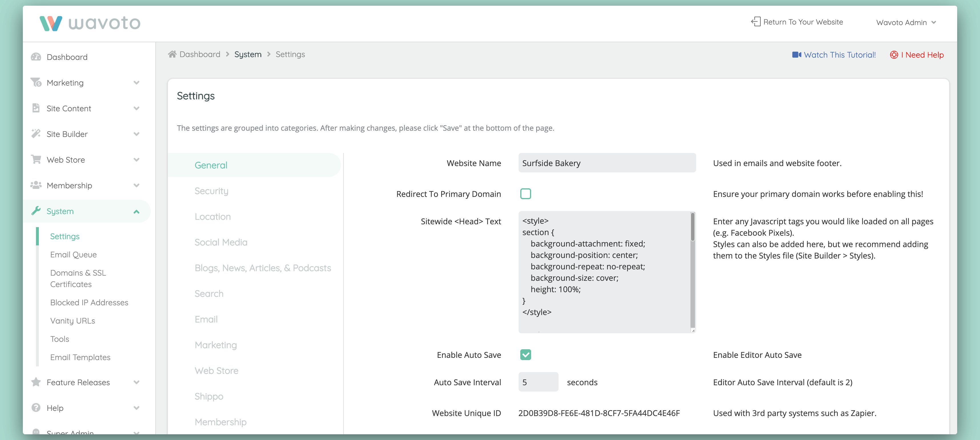Click the Wavoto logo

[x=90, y=23]
